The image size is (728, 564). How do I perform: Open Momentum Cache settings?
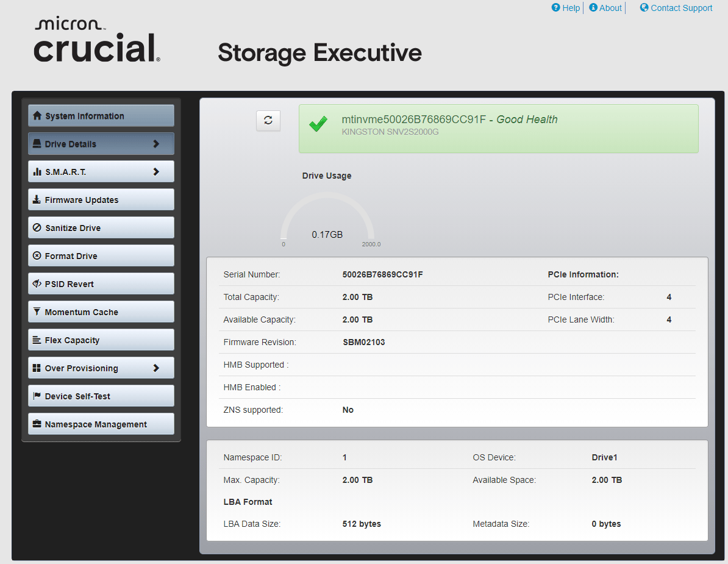(101, 312)
